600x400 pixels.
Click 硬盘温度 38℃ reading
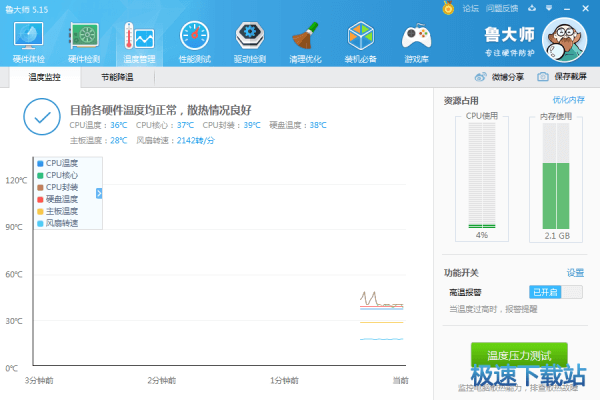tap(298, 125)
